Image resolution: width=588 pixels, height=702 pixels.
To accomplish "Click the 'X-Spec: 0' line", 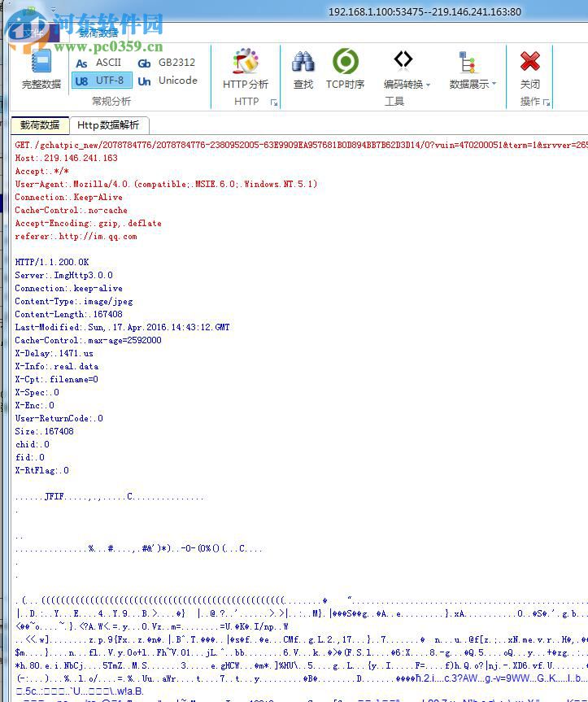I will click(37, 392).
